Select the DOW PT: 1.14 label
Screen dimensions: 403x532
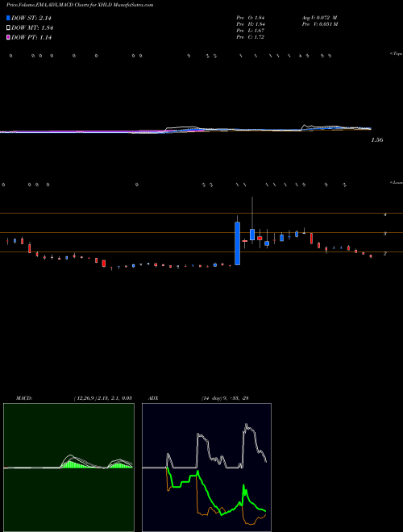(31, 37)
